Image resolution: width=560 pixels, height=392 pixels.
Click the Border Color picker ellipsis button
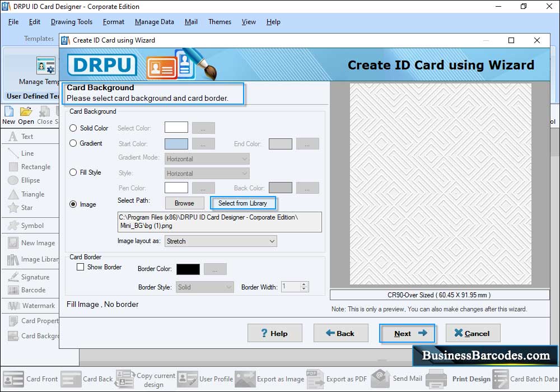click(215, 269)
